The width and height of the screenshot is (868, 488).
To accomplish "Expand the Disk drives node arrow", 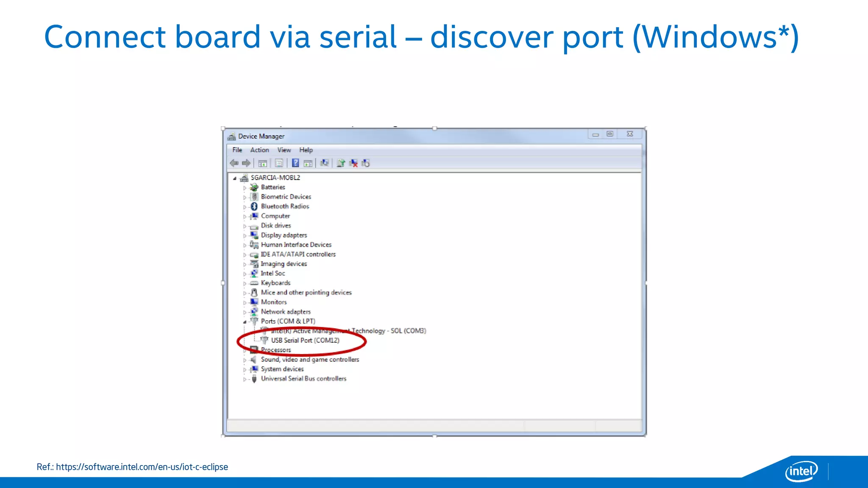I will (245, 226).
